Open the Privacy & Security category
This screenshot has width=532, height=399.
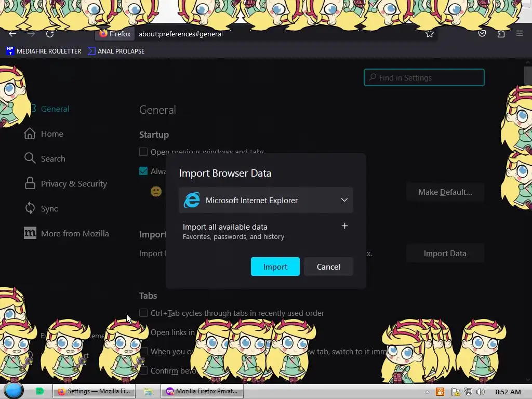[x=66, y=183]
